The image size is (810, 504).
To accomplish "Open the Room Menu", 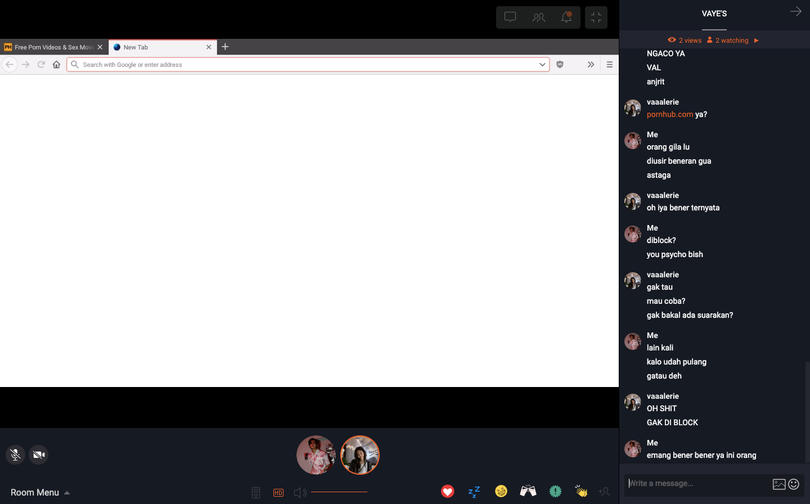I will pos(40,493).
